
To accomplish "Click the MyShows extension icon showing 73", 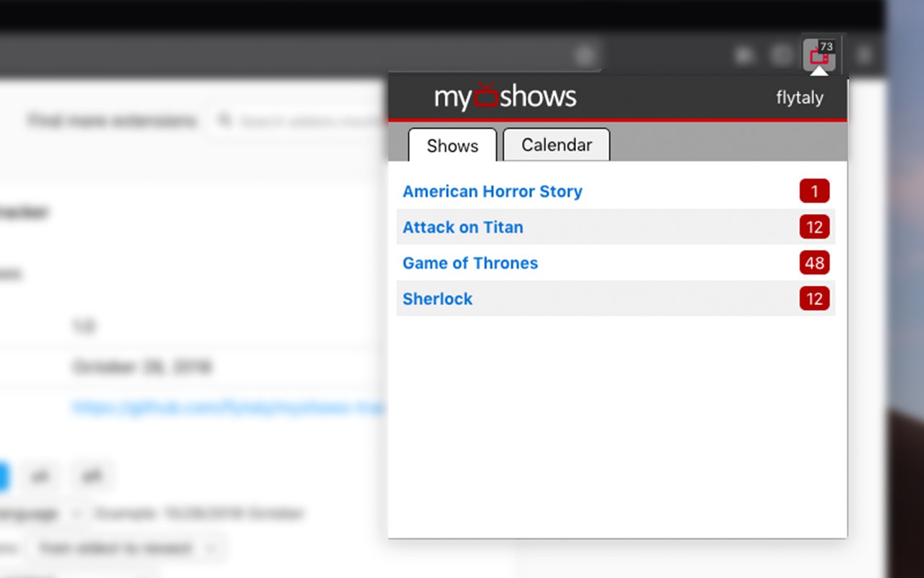I will (819, 54).
